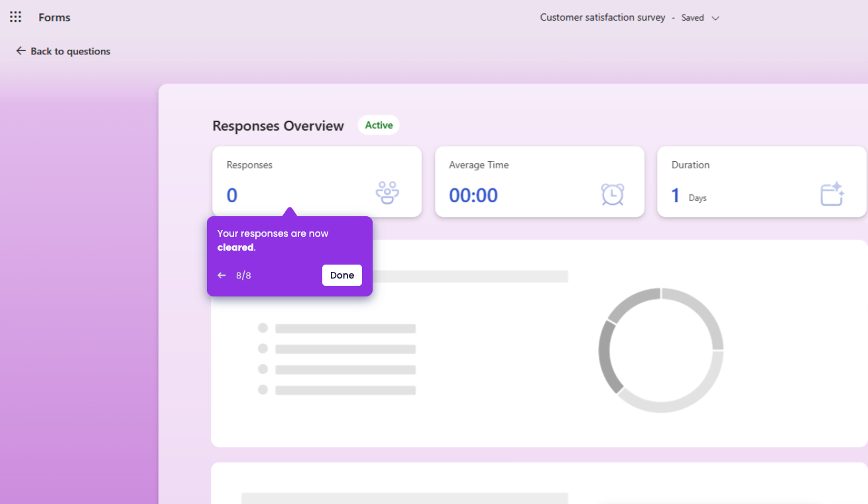Click the Duration value 1
868x504 pixels.
676,196
